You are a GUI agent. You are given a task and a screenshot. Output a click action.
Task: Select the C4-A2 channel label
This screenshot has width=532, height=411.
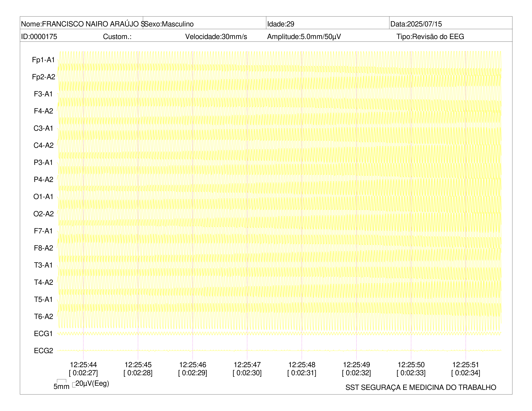coord(43,145)
